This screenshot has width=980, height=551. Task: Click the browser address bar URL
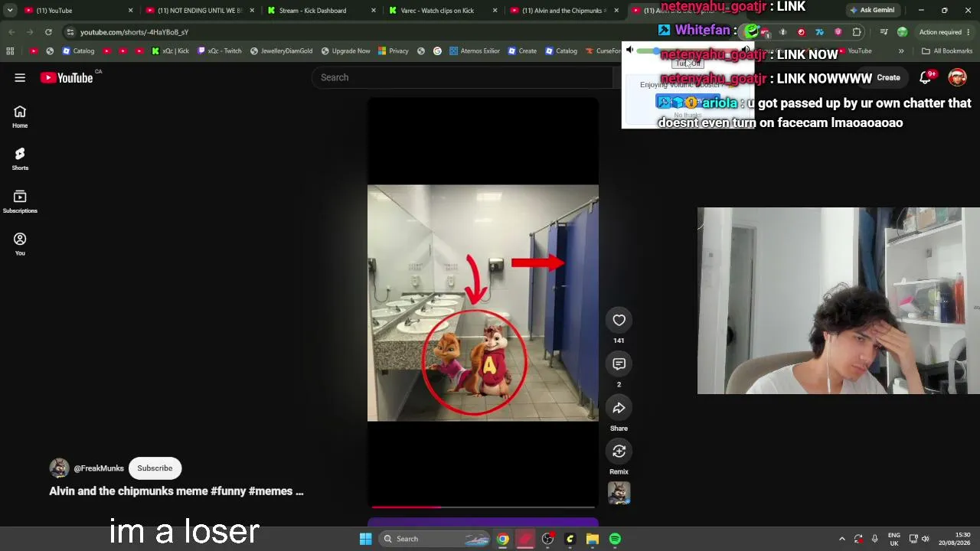tap(134, 32)
